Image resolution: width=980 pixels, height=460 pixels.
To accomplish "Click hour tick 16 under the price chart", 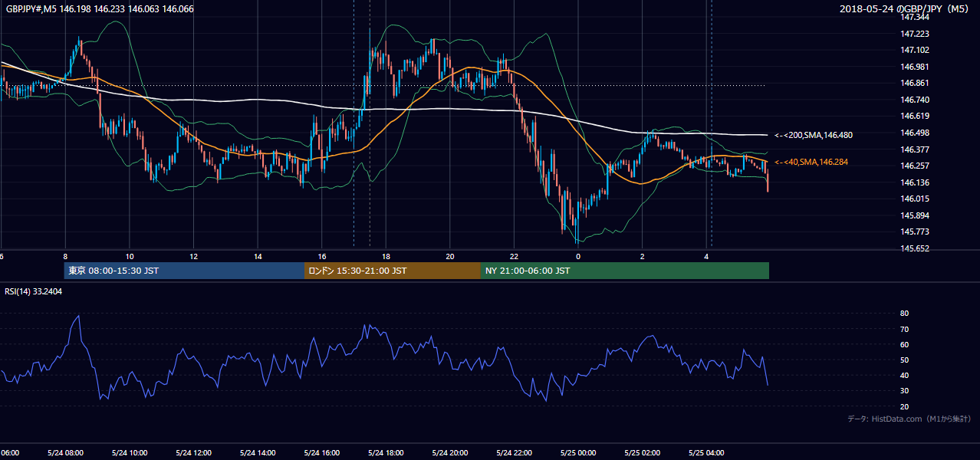I will (x=322, y=257).
